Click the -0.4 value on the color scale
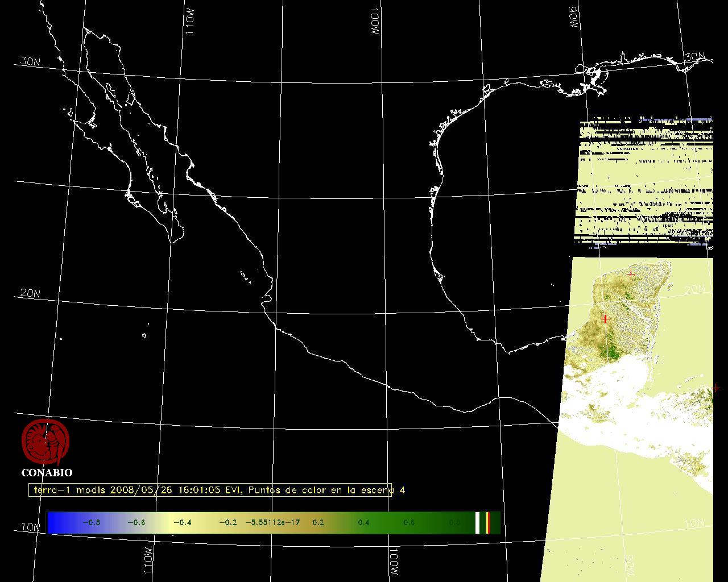This screenshot has height=582, width=728. click(x=182, y=522)
